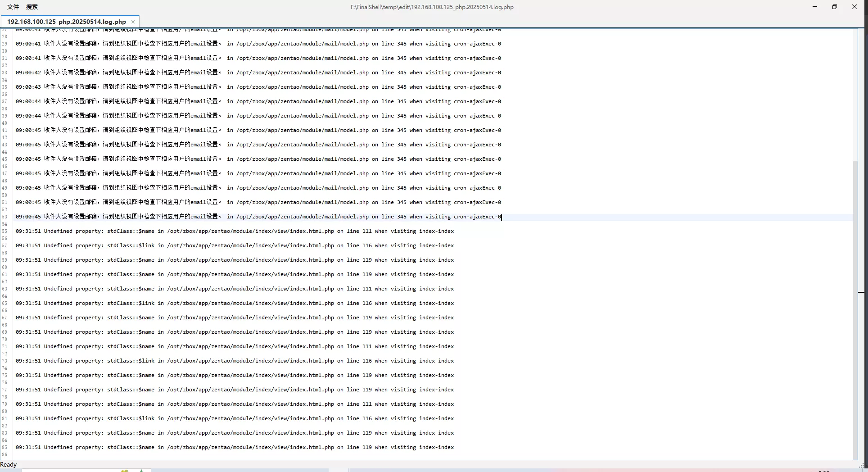Click the Ready status bar text
This screenshot has height=472, width=868.
coord(9,464)
